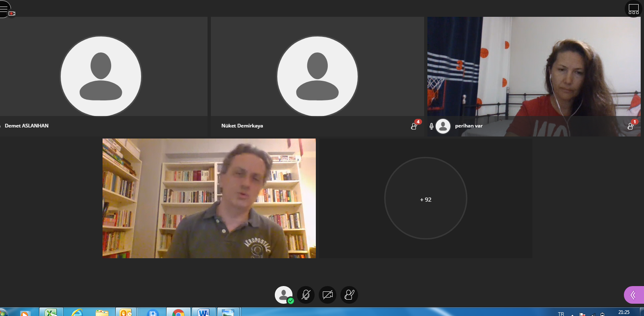Change the video layout view icon

tap(633, 9)
